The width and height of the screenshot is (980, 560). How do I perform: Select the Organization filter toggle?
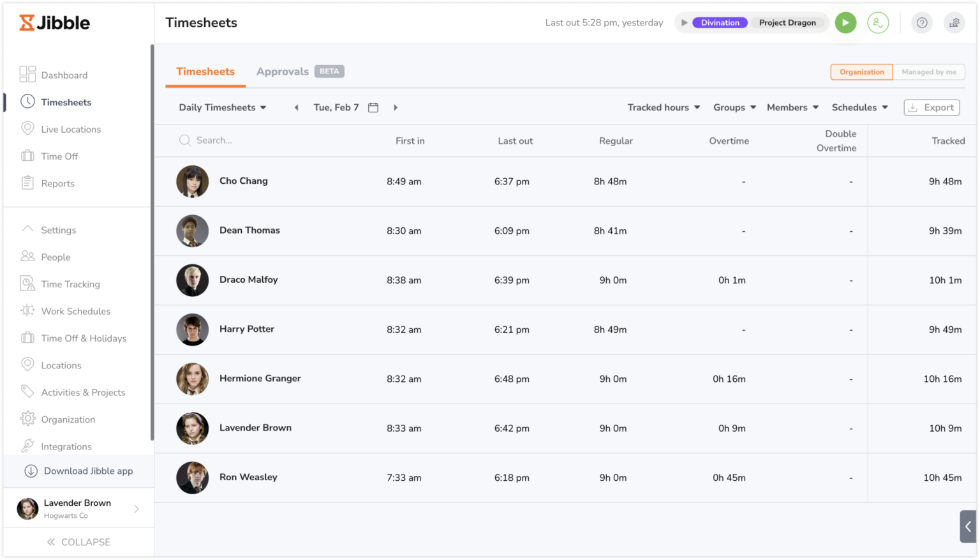point(861,72)
